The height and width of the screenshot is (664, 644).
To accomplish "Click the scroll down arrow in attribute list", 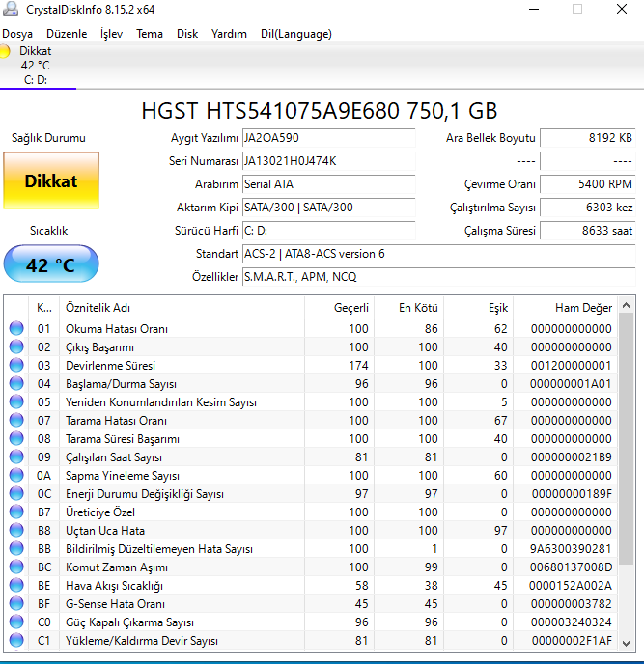I will [628, 644].
